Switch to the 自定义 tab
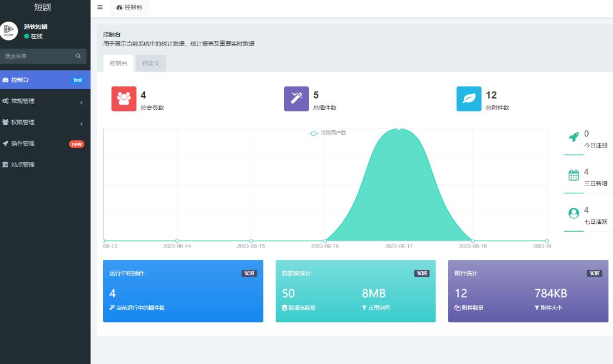 point(151,63)
